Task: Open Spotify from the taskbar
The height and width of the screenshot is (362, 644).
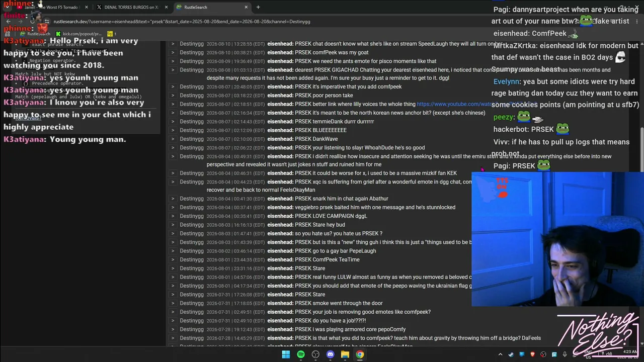Action: coord(300,354)
